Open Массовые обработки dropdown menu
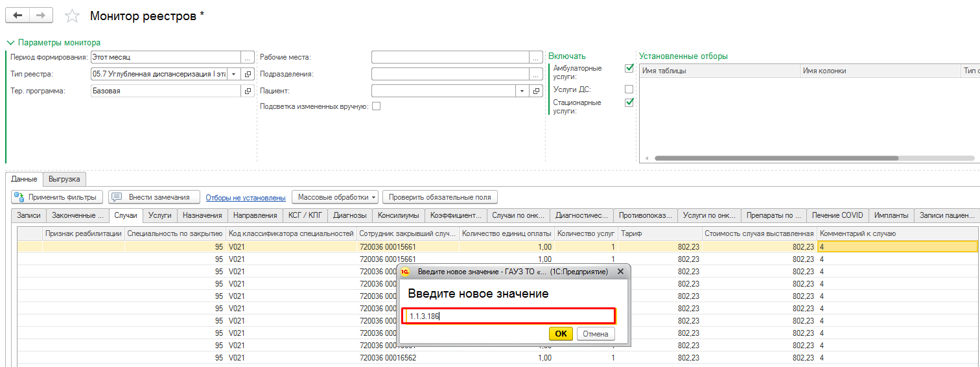This screenshot has height=367, width=980. (x=334, y=197)
